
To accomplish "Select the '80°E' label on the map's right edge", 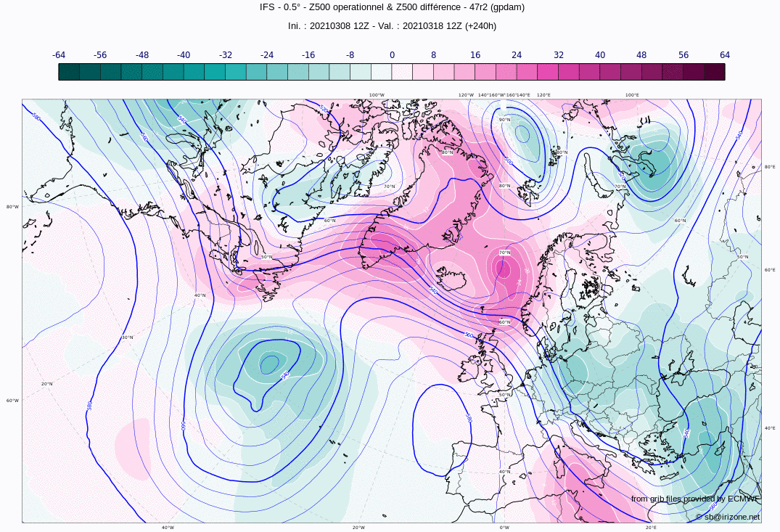I will (x=770, y=167).
